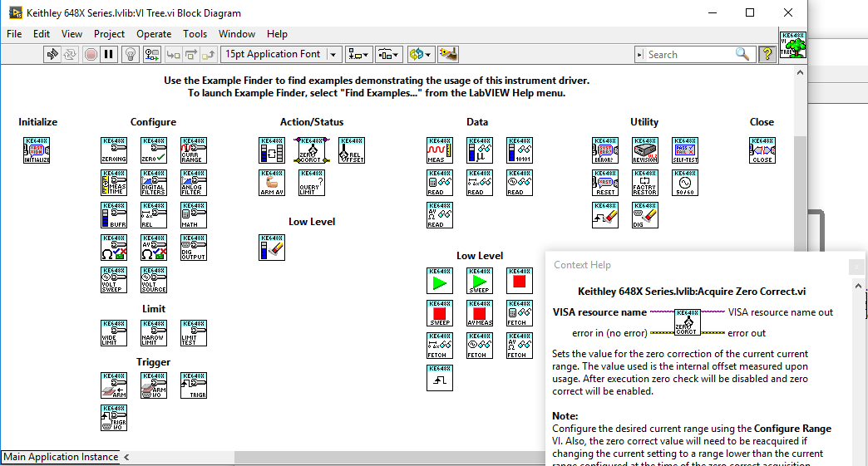Image resolution: width=868 pixels, height=466 pixels.
Task: Toggle Highlight Execution light bulb
Action: pyautogui.click(x=130, y=54)
